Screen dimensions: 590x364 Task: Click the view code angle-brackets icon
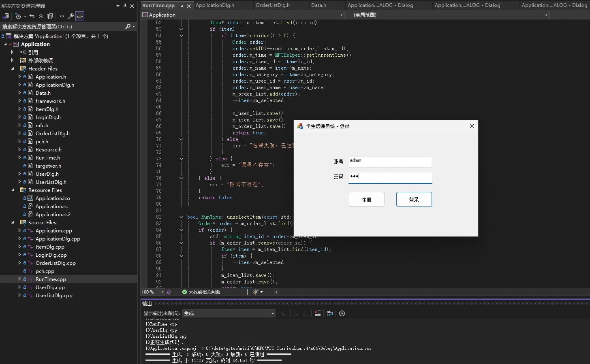(62, 16)
